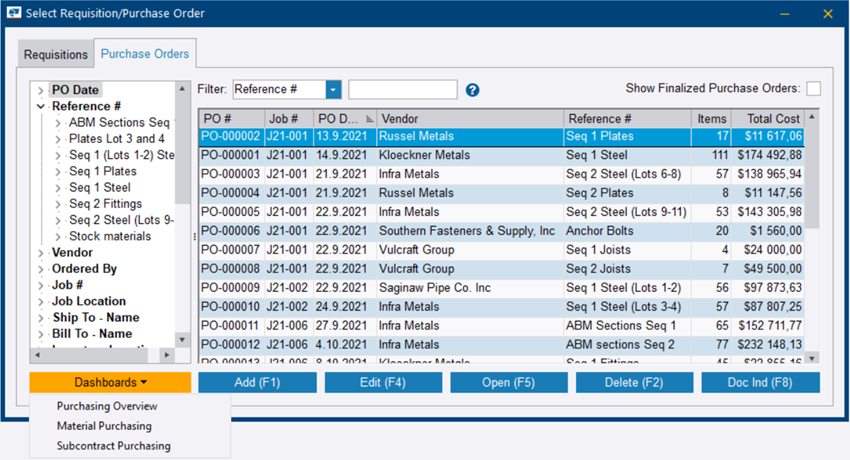Screen dimensions: 850x460
Task: Click the app icon in title bar
Action: (x=14, y=13)
